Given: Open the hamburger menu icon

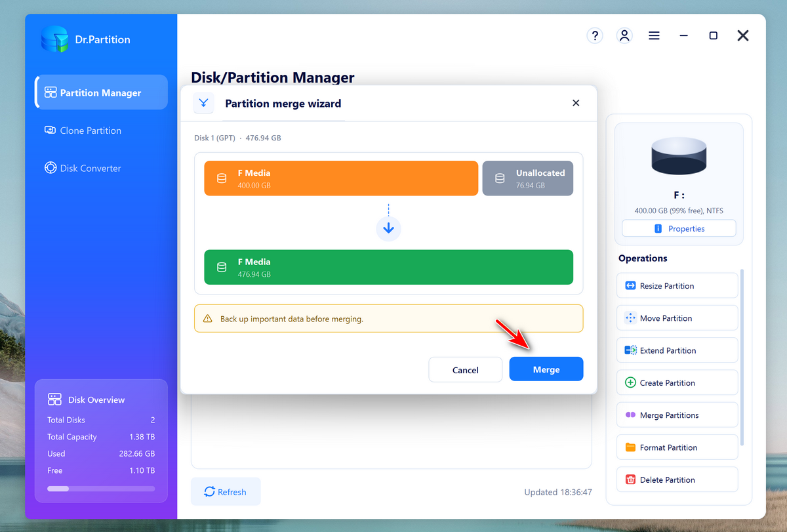Looking at the screenshot, I should point(654,35).
